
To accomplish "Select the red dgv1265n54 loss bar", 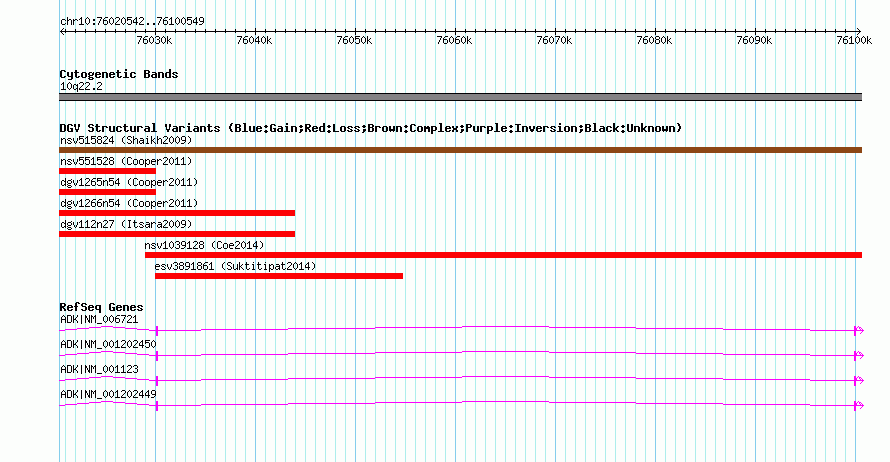I will tap(107, 192).
